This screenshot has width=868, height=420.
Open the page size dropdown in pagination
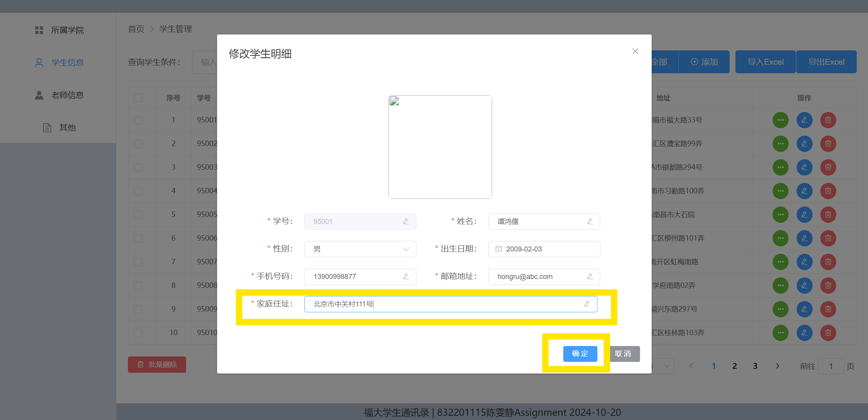point(666,366)
